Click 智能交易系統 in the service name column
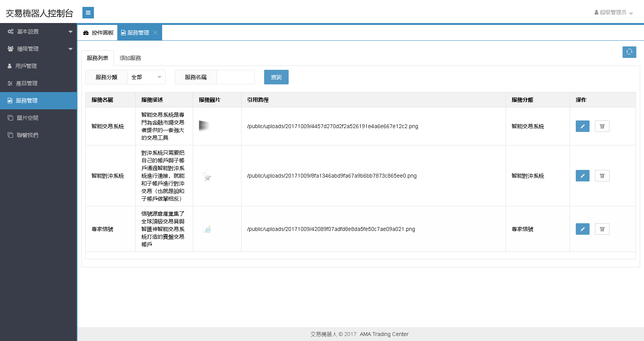 (108, 126)
